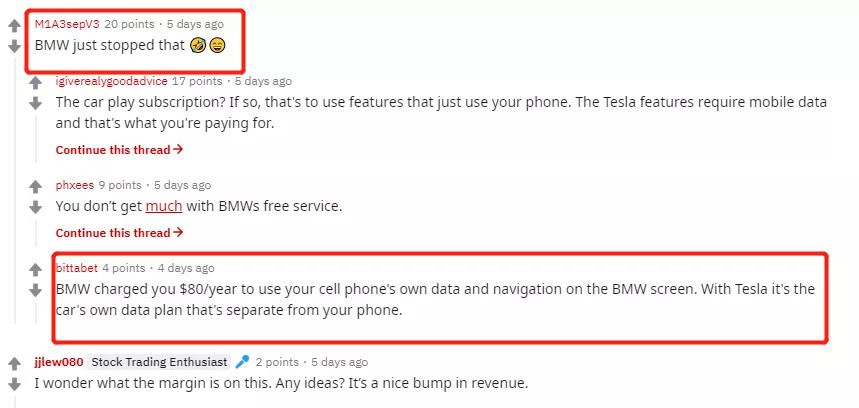Continue this thread under phxees' reply

[x=118, y=232]
